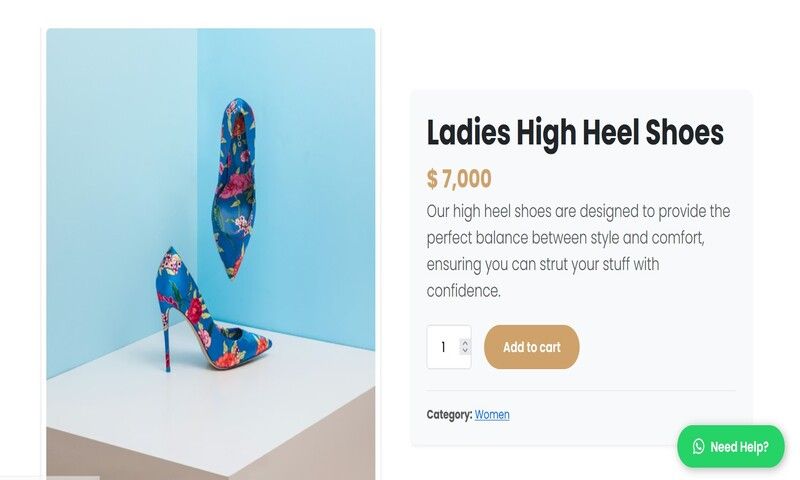Add the high heel shoes to cart
The width and height of the screenshot is (800, 480).
(531, 347)
